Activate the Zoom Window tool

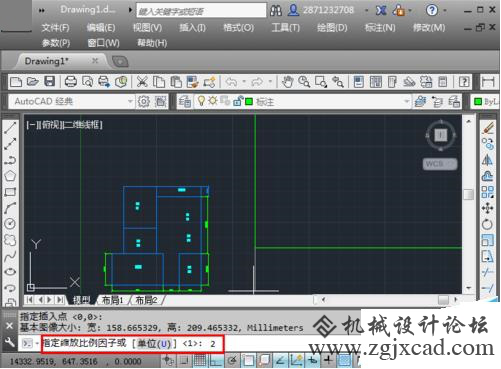point(321,82)
